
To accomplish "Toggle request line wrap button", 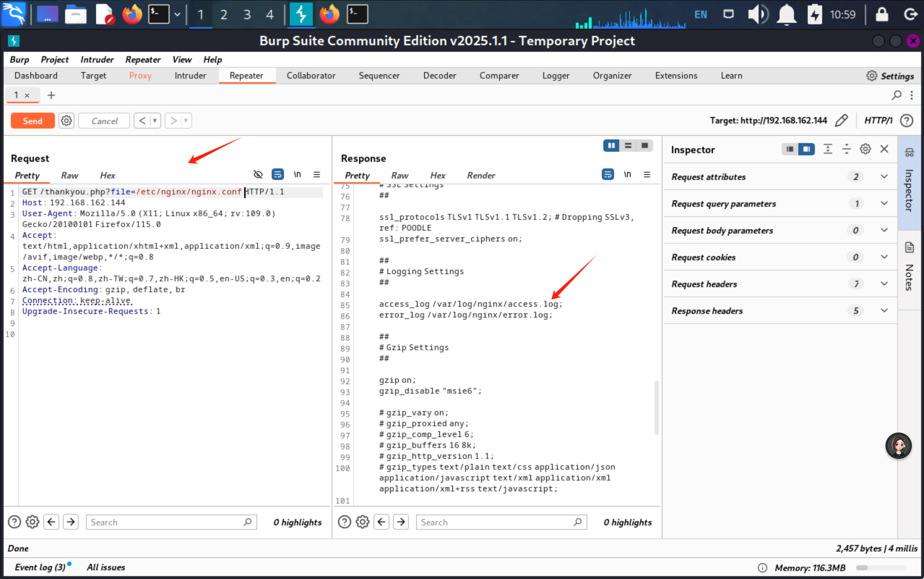I will (x=278, y=175).
